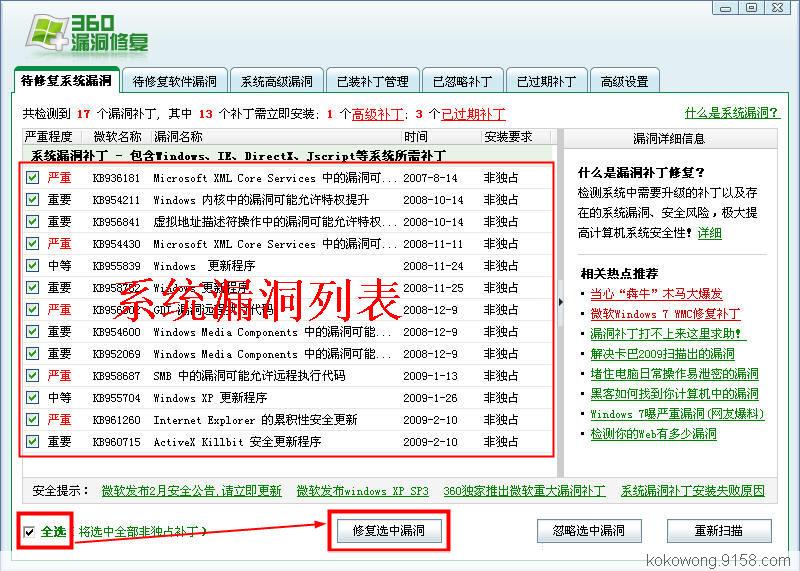Switch to 待修复软件漏洞 tab
The width and height of the screenshot is (800, 571).
pos(174,81)
